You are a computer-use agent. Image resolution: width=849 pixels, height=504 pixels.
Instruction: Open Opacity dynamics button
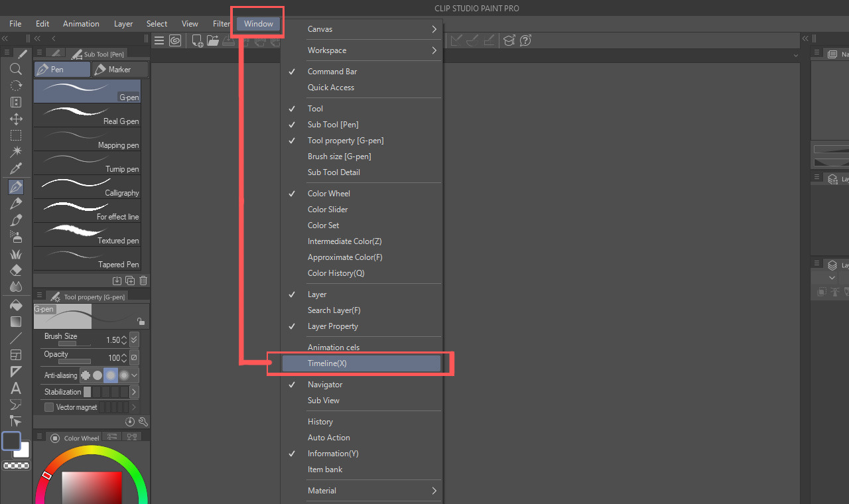pyautogui.click(x=134, y=357)
